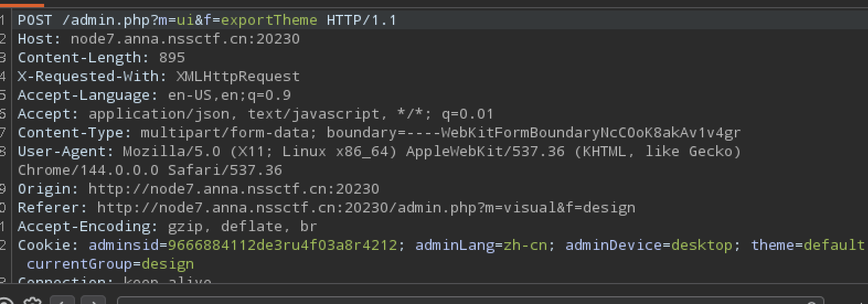
Task: Select the 'exportTheme' parameter value
Action: pos(269,20)
